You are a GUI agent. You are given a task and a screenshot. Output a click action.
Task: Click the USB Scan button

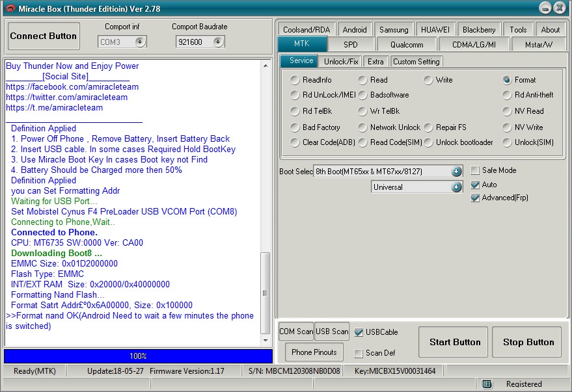coord(332,332)
